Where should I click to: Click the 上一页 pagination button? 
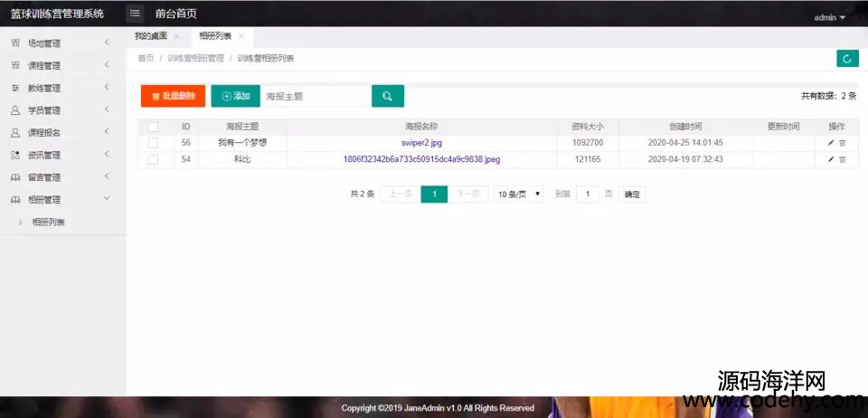(401, 195)
